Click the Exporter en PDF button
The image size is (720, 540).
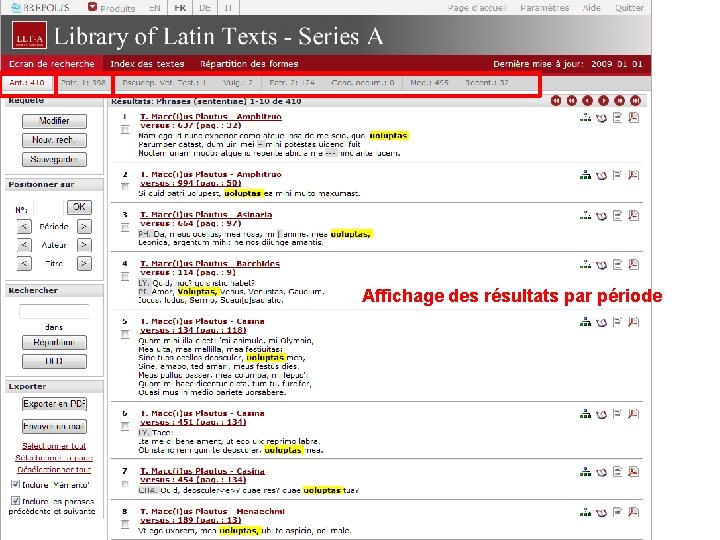[54, 404]
